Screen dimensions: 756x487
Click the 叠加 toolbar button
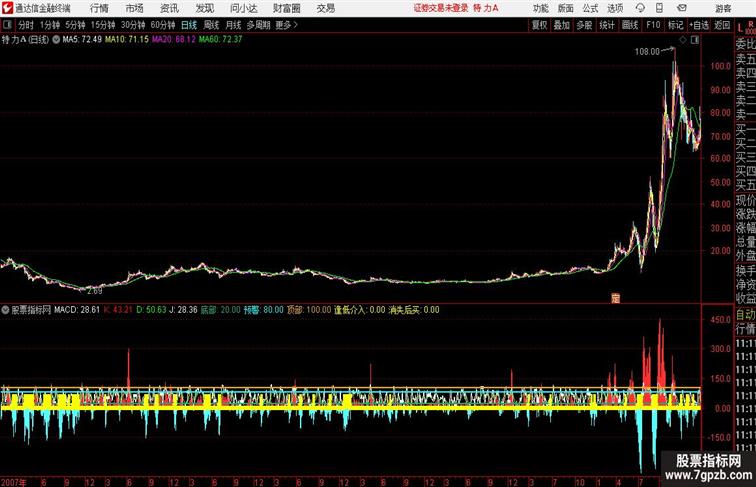click(x=562, y=25)
